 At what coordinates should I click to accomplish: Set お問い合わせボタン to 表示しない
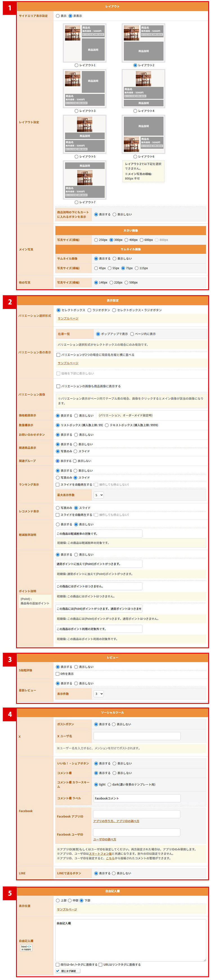pyautogui.click(x=76, y=435)
